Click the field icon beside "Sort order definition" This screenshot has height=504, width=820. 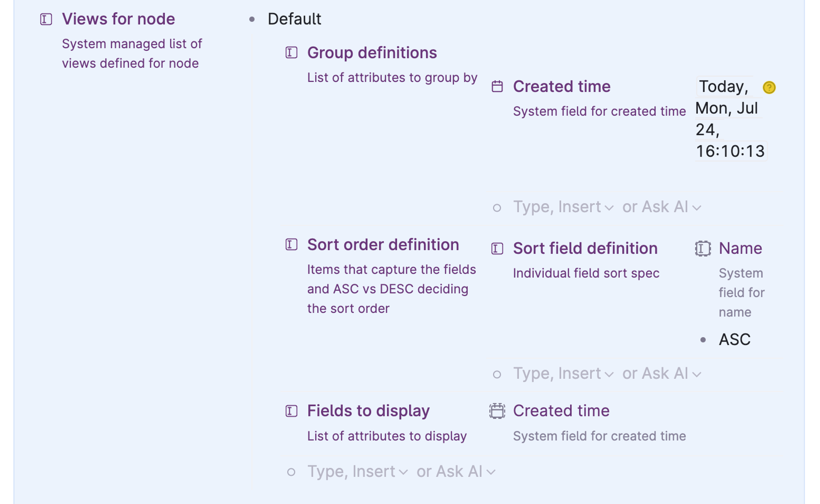point(291,245)
